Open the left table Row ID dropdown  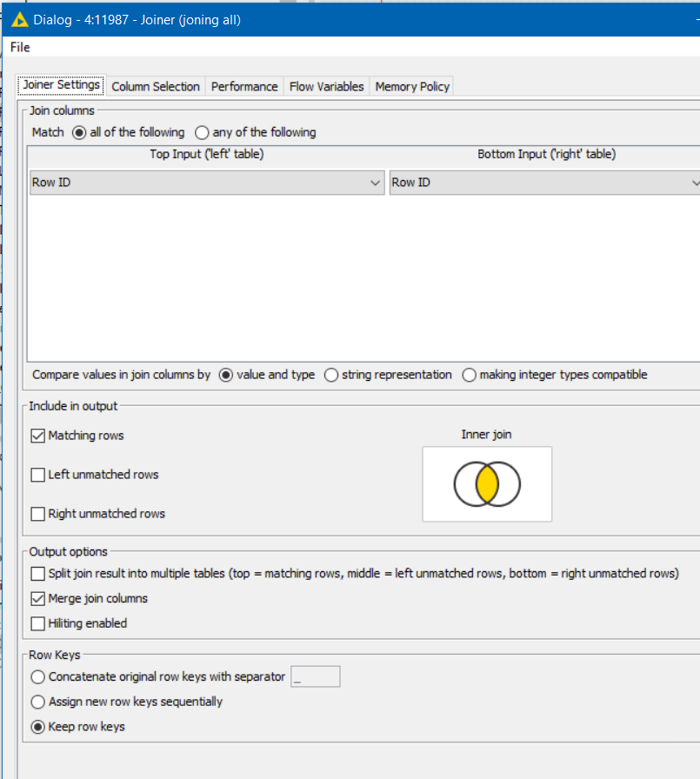click(375, 183)
